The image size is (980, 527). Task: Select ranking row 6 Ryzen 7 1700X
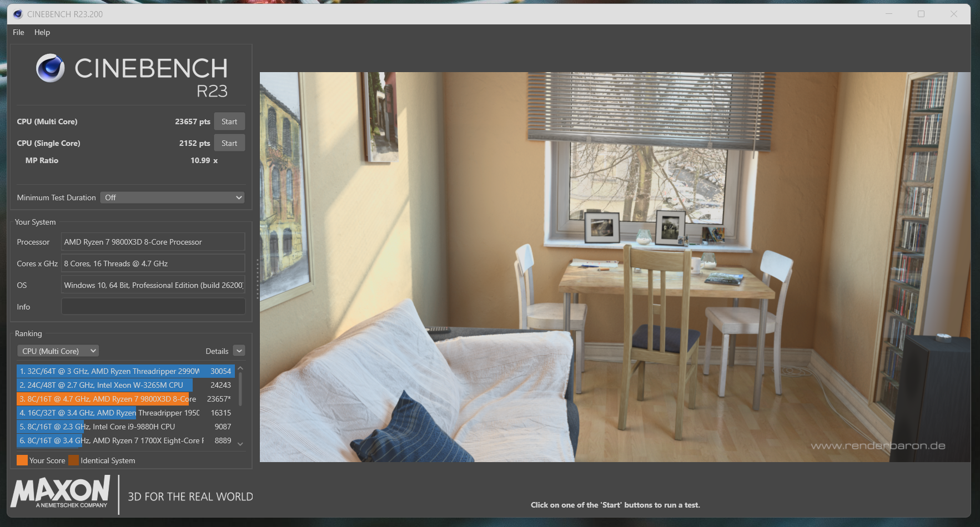pos(125,440)
